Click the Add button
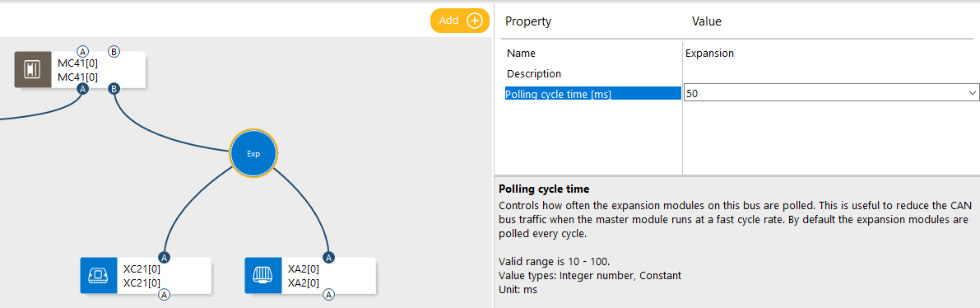 [x=460, y=21]
